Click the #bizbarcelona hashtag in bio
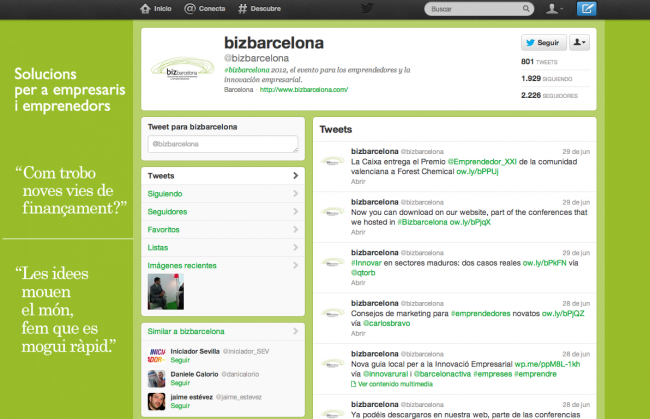 [x=247, y=70]
